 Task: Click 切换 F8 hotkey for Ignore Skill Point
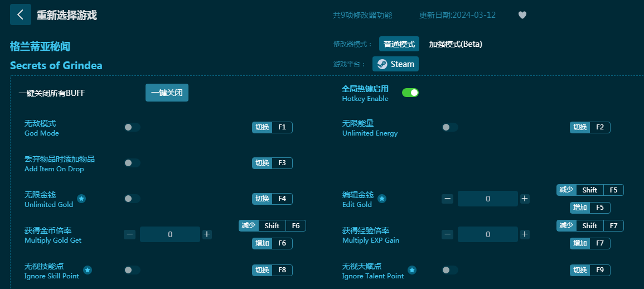[272, 270]
